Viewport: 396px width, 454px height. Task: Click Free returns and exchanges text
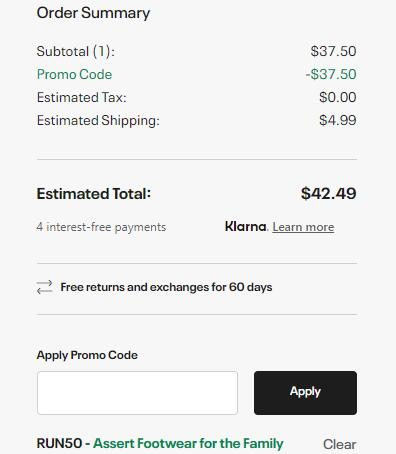click(x=166, y=287)
